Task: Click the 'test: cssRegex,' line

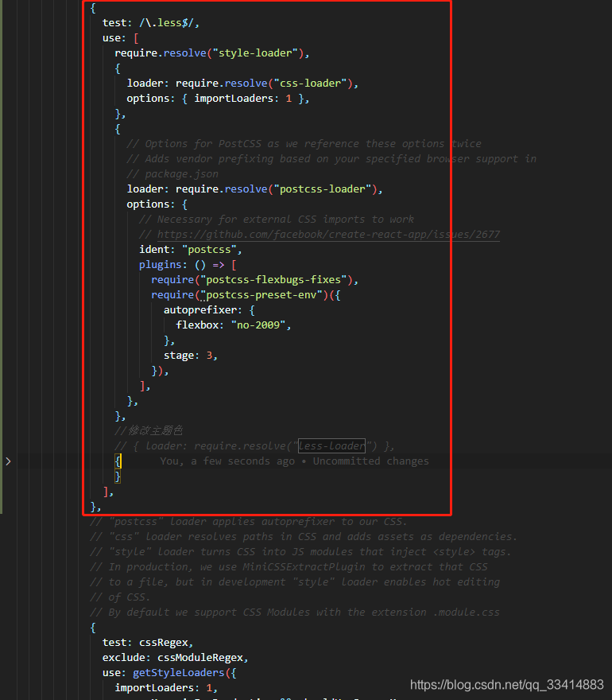Action: (148, 643)
